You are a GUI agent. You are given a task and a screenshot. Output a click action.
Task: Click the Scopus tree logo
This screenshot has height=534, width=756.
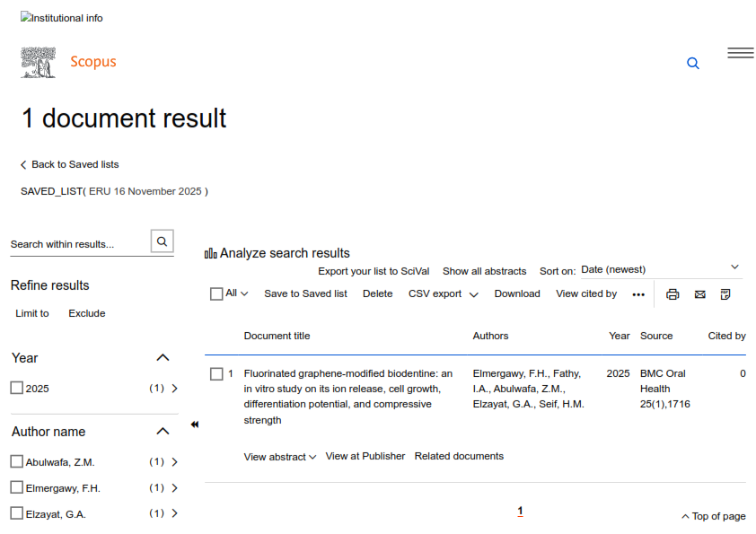click(x=38, y=62)
